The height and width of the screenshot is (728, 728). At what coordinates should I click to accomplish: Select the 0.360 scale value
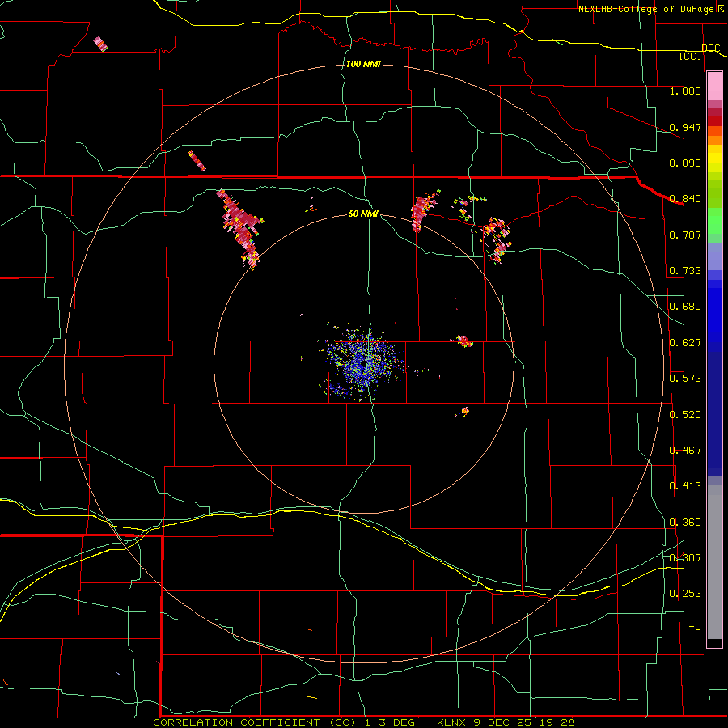(685, 522)
